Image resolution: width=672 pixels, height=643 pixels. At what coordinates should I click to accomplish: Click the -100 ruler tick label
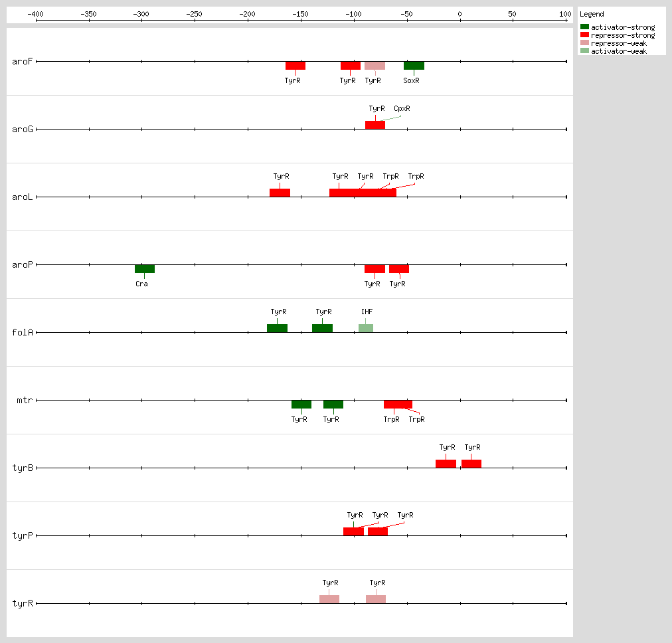(x=353, y=14)
